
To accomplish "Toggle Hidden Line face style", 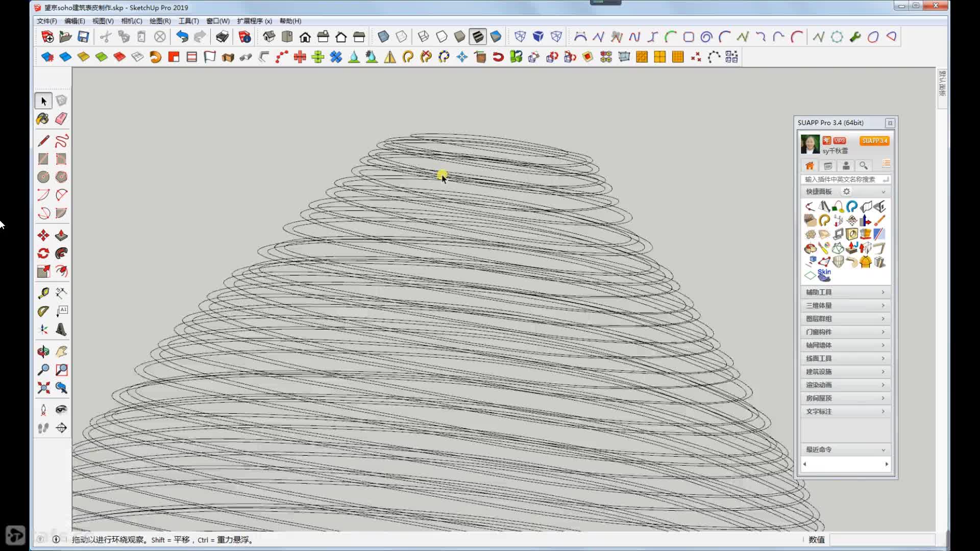I will click(x=442, y=37).
